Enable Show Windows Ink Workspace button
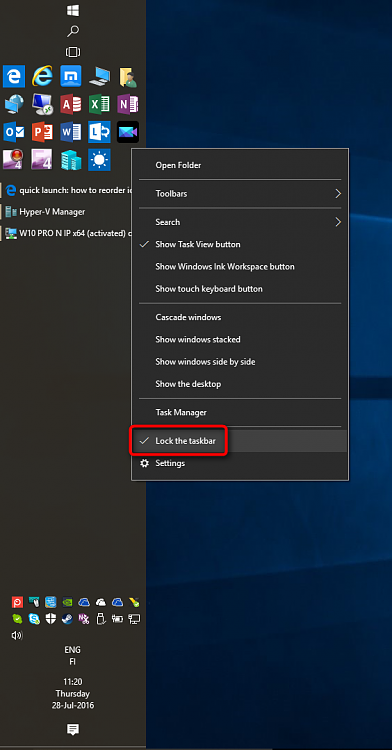 [x=239, y=266]
